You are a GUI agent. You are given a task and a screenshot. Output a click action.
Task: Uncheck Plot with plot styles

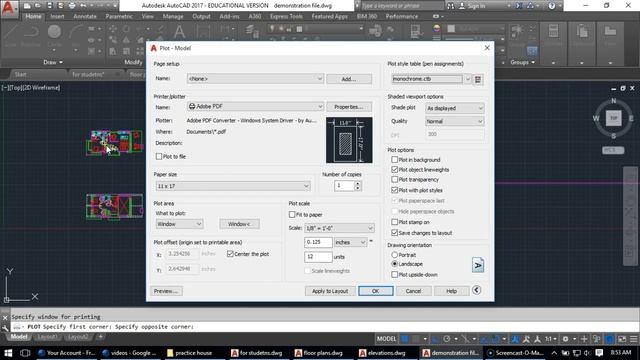(x=394, y=190)
